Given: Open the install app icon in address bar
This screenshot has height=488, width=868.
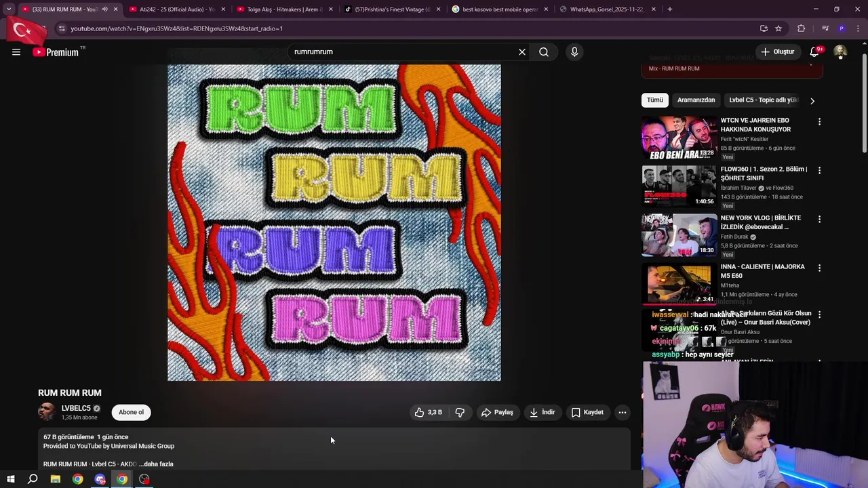Looking at the screenshot, I should pos(764,28).
